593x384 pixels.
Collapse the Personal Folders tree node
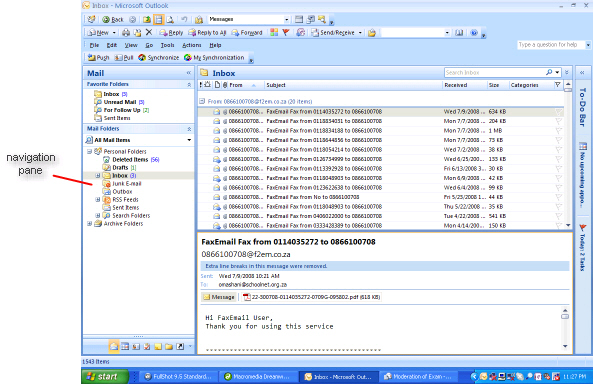tap(90, 151)
